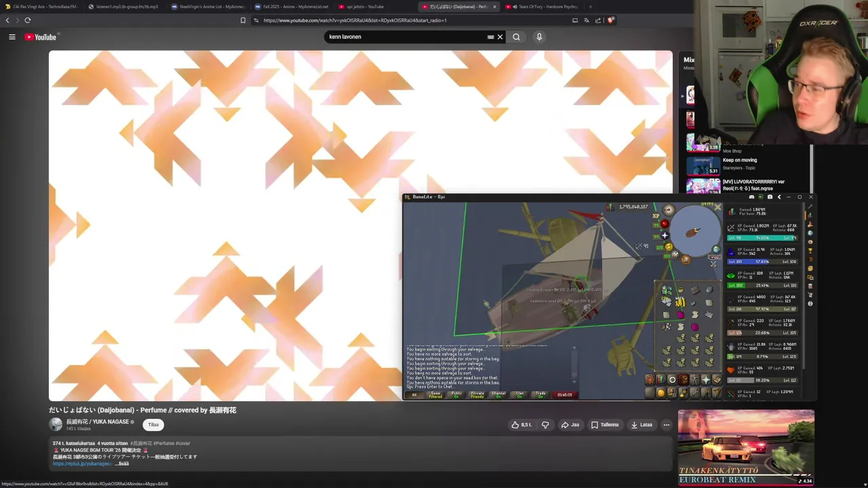
Task: Open the eplus.jp link in the description
Action: (82, 464)
